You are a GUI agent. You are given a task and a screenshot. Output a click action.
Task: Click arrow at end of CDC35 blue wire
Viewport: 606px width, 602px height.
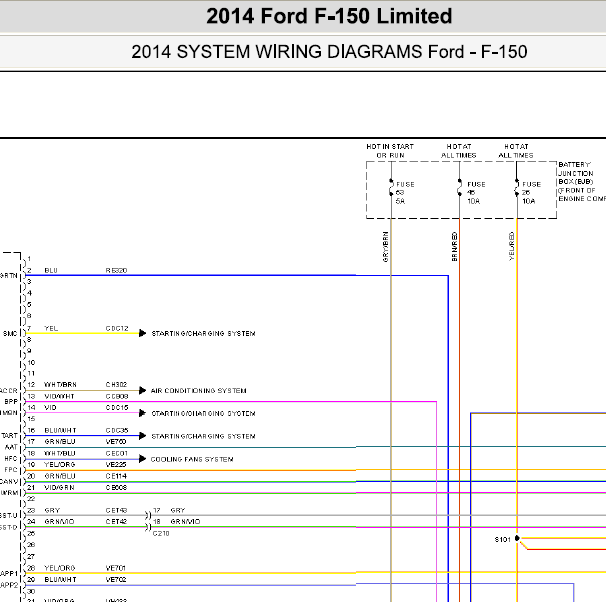click(143, 436)
